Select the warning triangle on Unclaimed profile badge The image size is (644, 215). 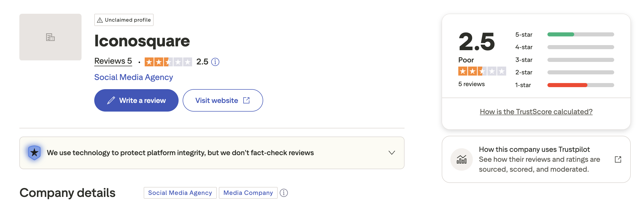click(100, 20)
